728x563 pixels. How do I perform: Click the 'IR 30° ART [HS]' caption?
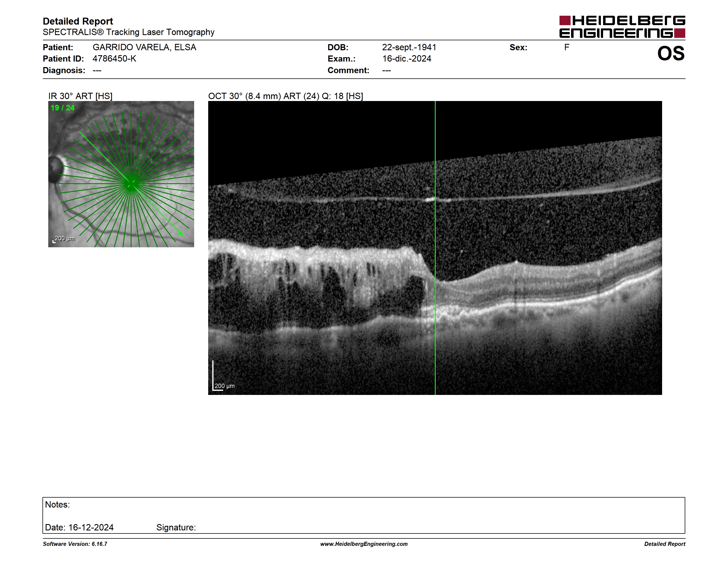click(80, 96)
